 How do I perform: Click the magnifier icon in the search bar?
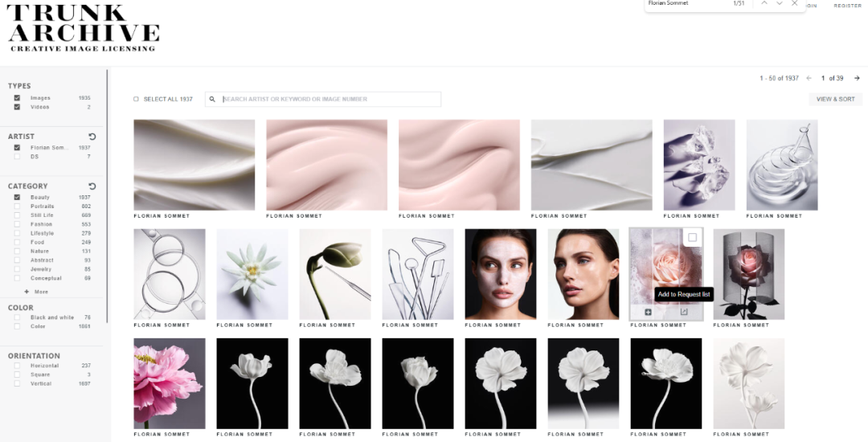pos(212,100)
